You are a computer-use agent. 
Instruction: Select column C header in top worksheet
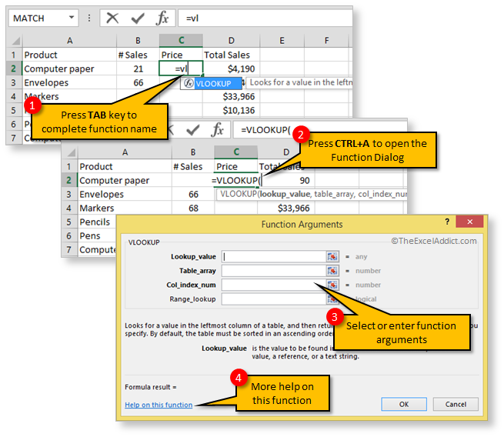[x=181, y=41]
